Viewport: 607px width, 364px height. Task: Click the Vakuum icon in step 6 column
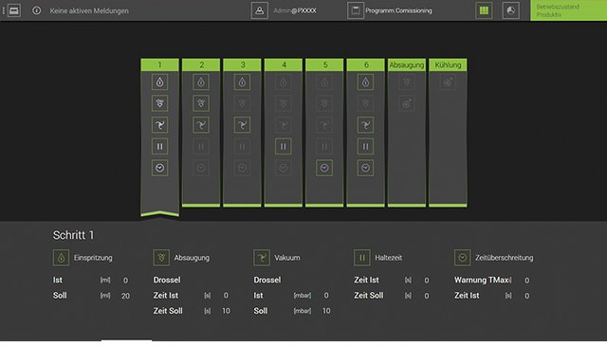[365, 125]
